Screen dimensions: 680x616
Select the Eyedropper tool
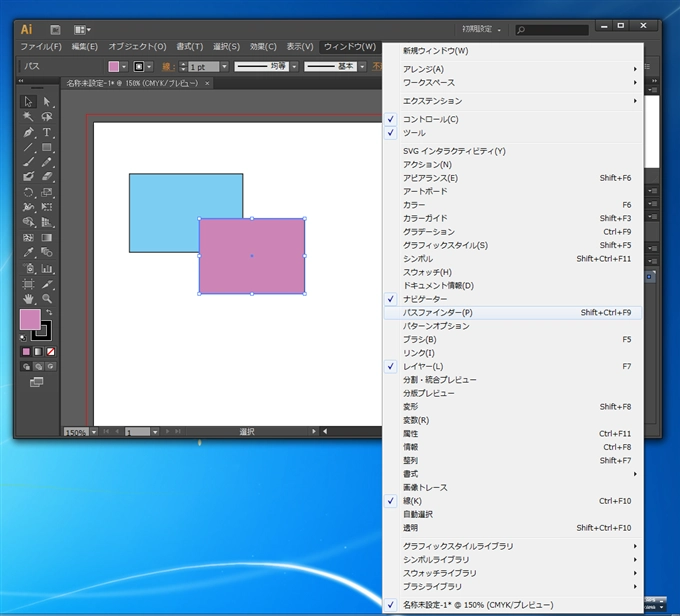[x=28, y=252]
